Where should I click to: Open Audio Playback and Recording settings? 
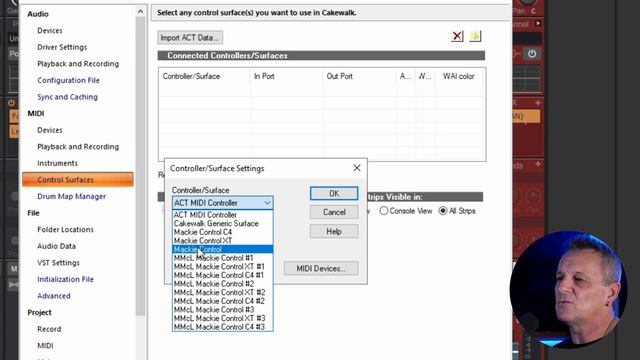tap(78, 64)
